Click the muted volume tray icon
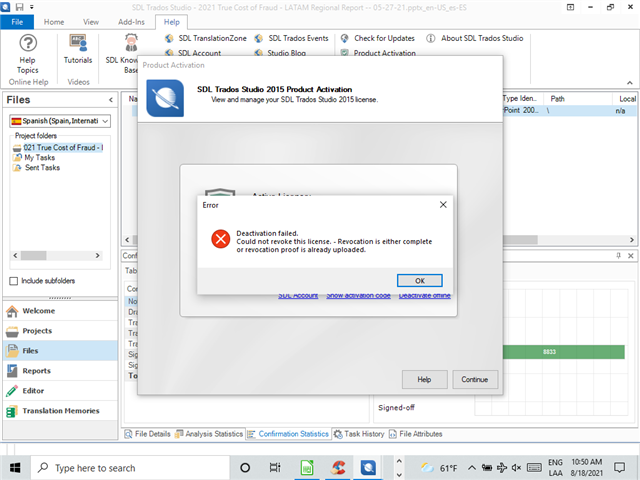This screenshot has height=480, width=640. pos(516,468)
